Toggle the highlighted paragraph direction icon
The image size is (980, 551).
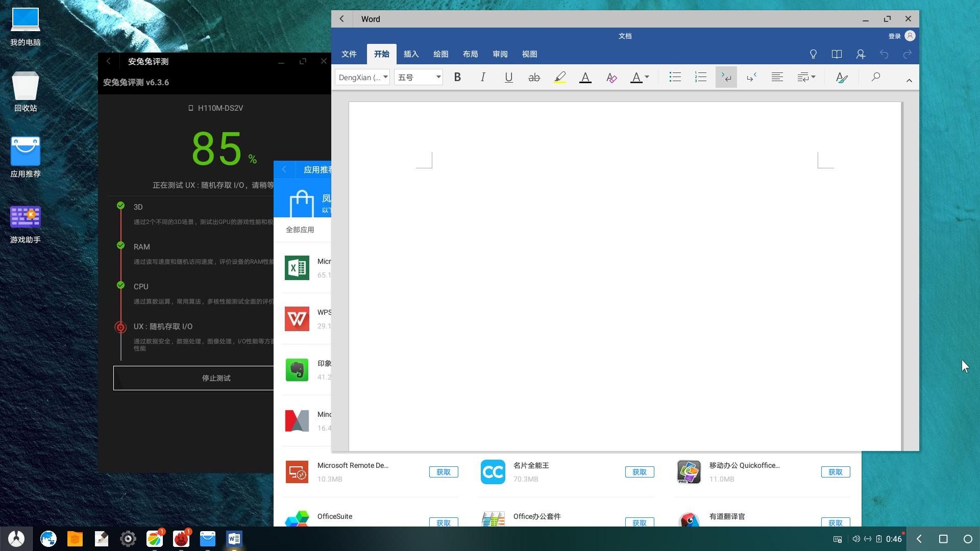coord(726,77)
